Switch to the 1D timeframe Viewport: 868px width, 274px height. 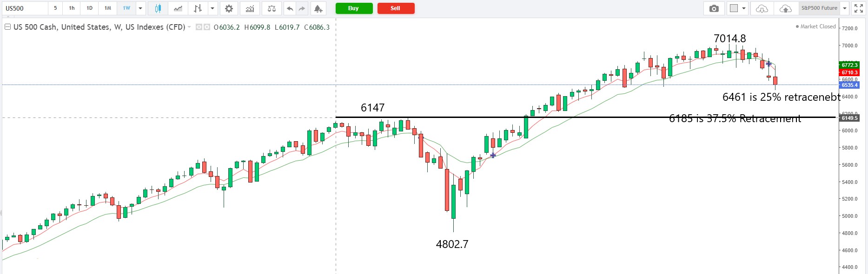tap(89, 8)
